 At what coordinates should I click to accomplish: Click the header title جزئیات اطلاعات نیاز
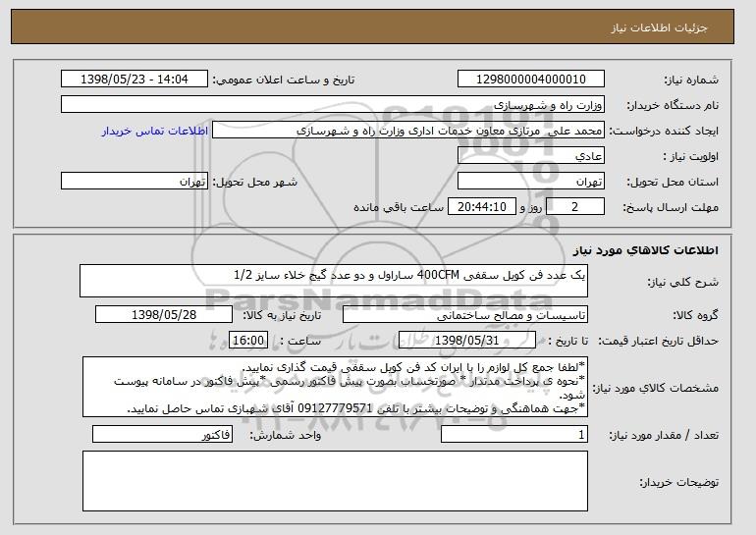[659, 27]
